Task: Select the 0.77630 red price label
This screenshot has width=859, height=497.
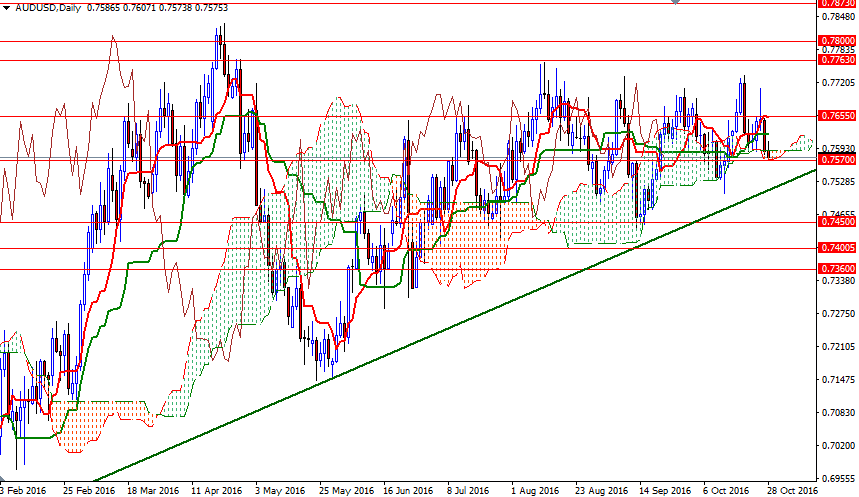Action: coord(837,60)
